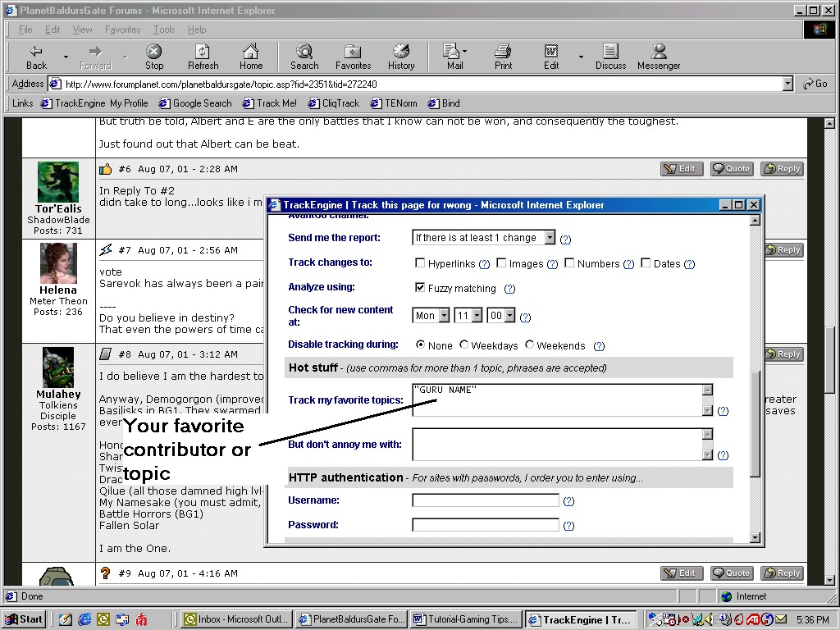The height and width of the screenshot is (630, 840).
Task: Open help icon next to Username field
Action: coord(568,501)
